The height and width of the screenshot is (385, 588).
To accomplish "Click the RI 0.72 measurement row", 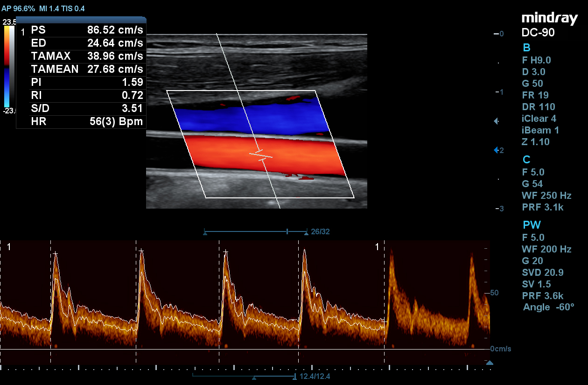I will coord(87,95).
